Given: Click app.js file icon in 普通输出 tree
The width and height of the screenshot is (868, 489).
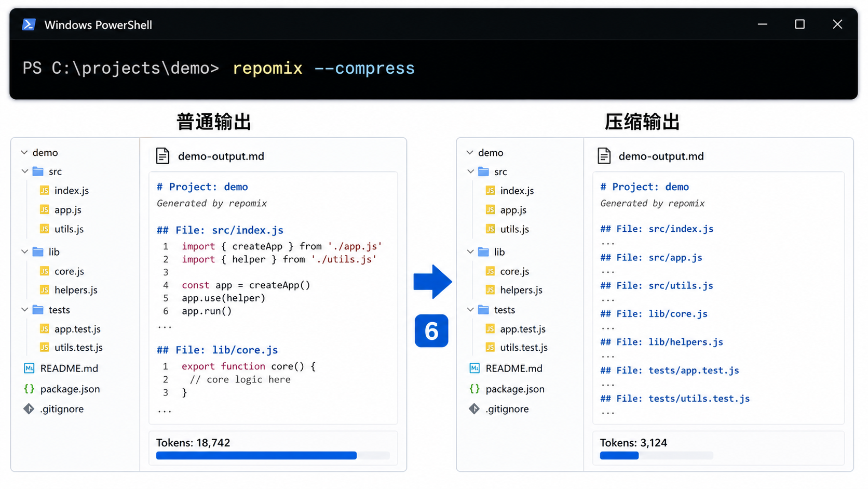Looking at the screenshot, I should (45, 210).
